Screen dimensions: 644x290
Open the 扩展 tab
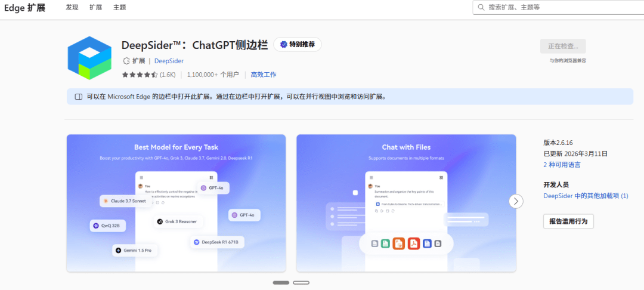(95, 7)
